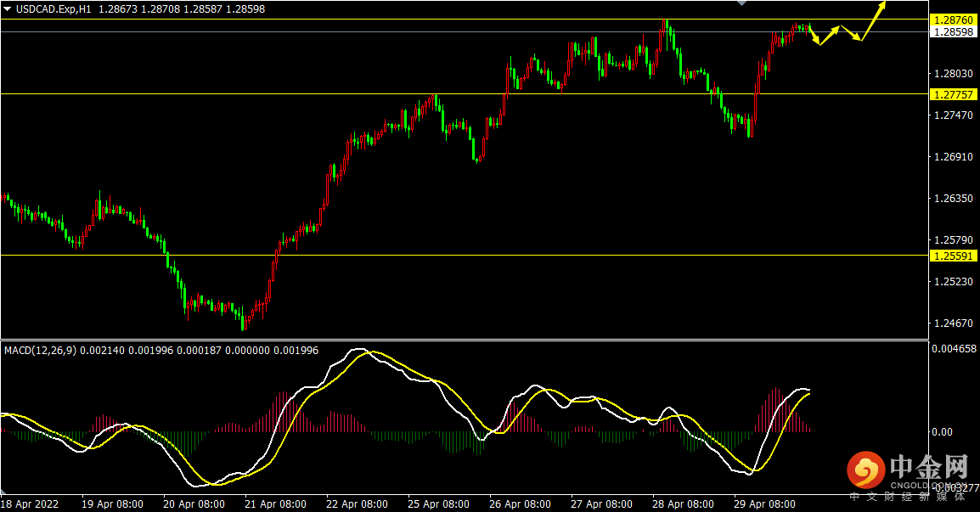Select the yellow 1.25591 price level label

pyautogui.click(x=953, y=256)
